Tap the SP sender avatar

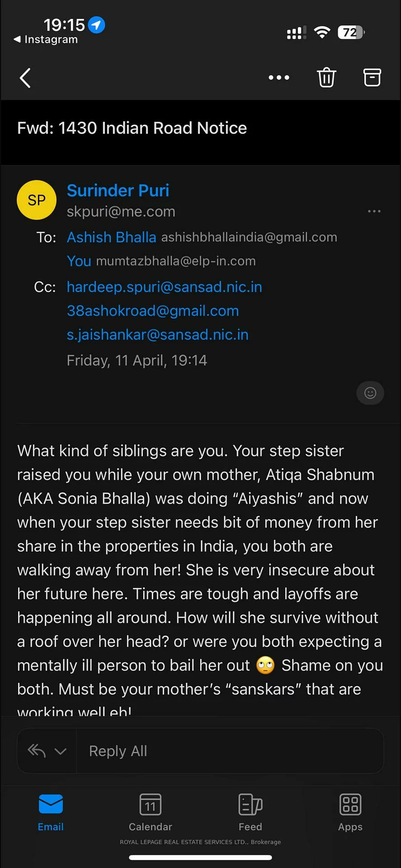pos(37,200)
